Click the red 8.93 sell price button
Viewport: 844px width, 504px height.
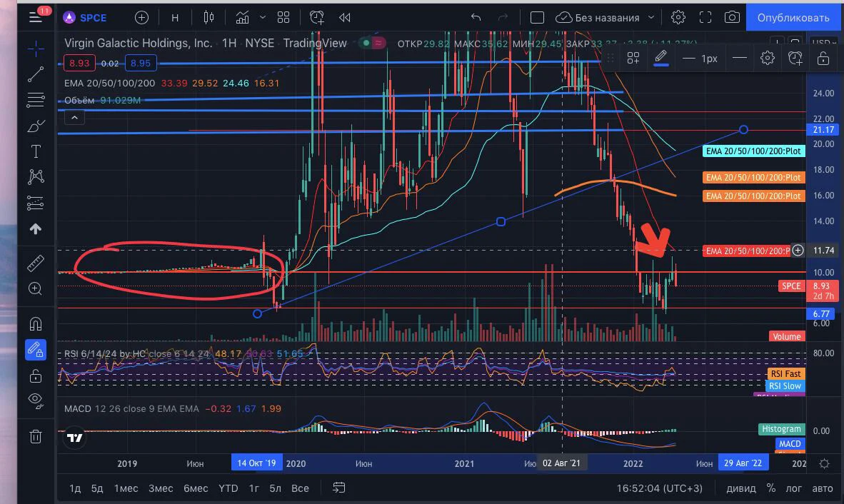pyautogui.click(x=79, y=64)
